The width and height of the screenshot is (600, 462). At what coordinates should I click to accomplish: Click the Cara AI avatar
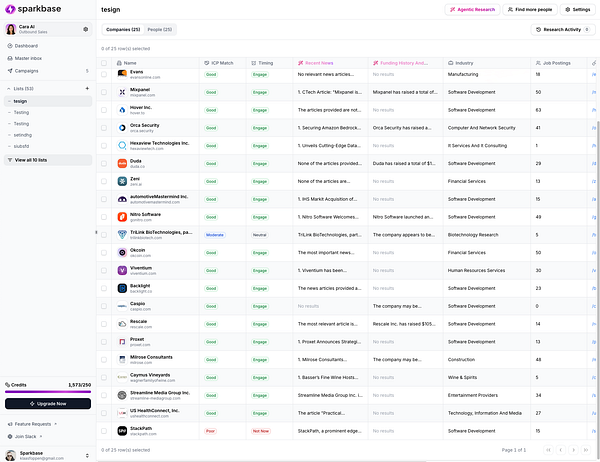[11, 29]
